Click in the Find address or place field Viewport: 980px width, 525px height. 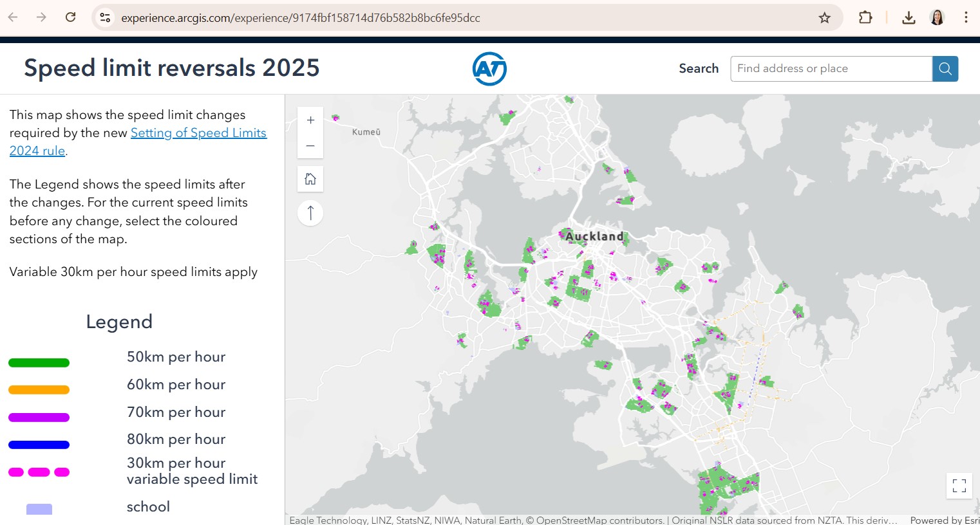831,69
